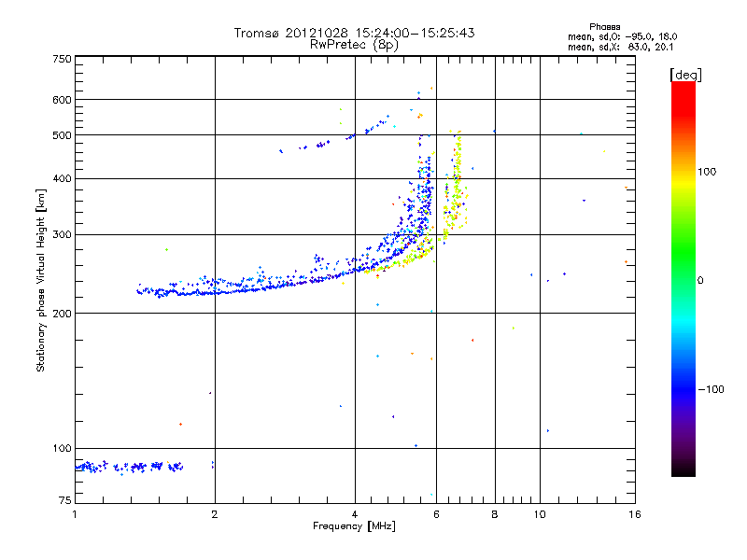Click the y-axis label '100'
747x560 pixels.
click(62, 448)
